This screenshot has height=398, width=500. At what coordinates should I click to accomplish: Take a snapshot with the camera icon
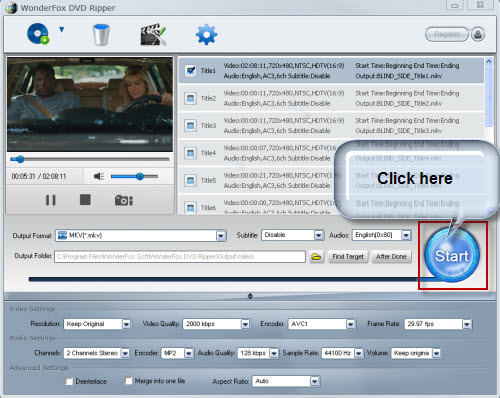coord(124,200)
